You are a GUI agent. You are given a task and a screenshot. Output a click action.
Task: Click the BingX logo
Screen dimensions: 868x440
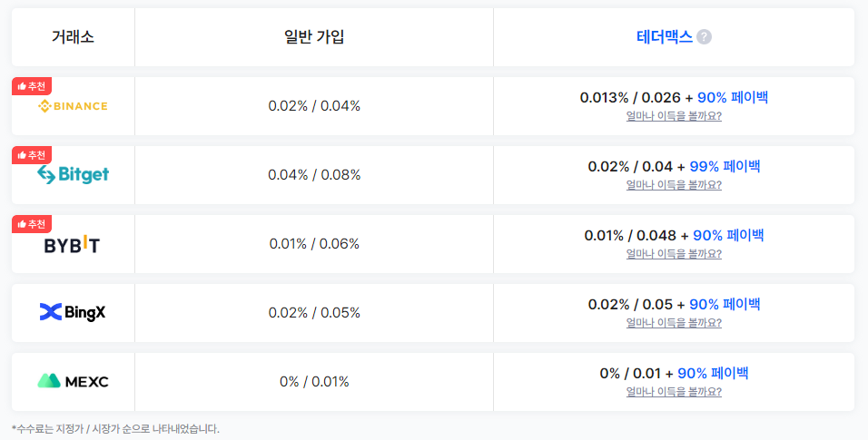tap(73, 312)
